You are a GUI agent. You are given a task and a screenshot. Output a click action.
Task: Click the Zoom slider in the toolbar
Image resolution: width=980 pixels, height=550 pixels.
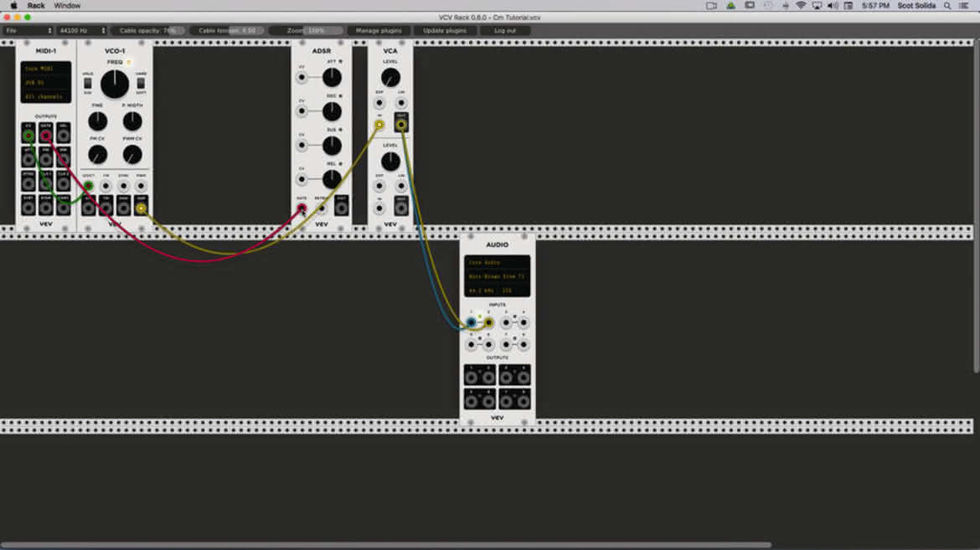(x=307, y=31)
